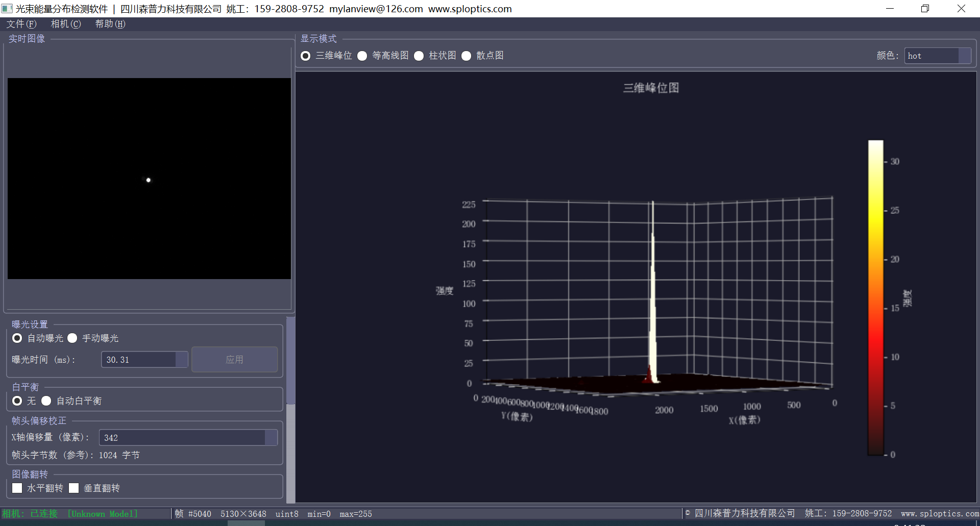Select 三维峰位 display mode
980x526 pixels.
[306, 56]
